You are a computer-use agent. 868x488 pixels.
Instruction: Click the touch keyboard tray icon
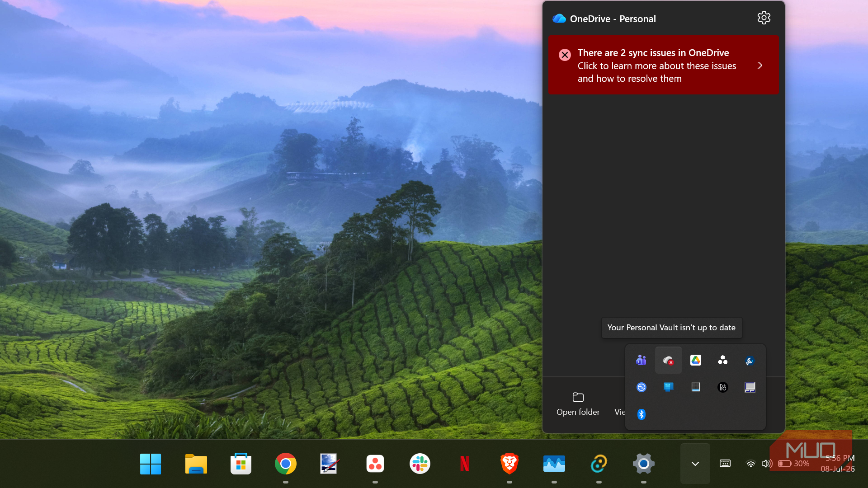[725, 464]
